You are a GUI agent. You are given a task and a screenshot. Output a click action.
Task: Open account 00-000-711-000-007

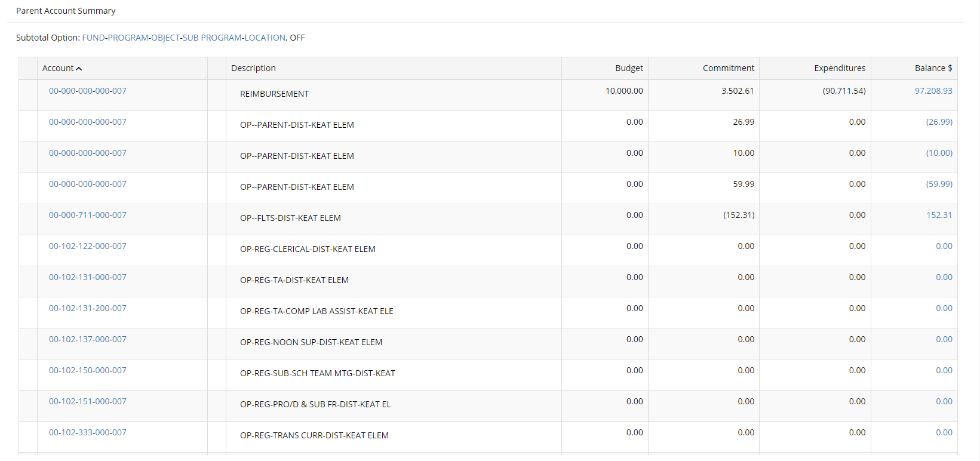coord(88,215)
